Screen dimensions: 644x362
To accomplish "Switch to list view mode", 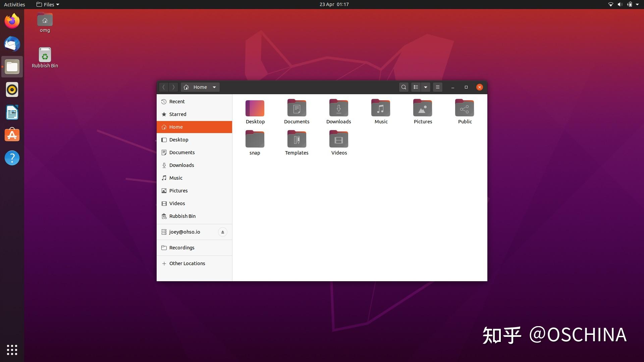I will point(416,87).
